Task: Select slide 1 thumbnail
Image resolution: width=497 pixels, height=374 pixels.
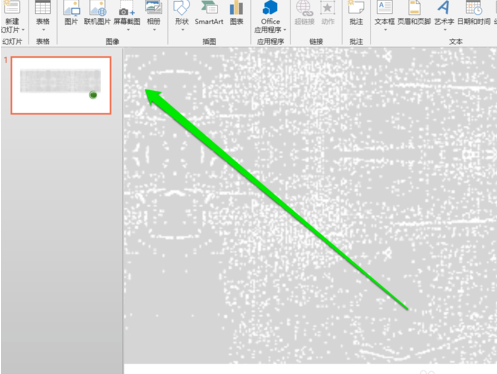Action: [61, 85]
